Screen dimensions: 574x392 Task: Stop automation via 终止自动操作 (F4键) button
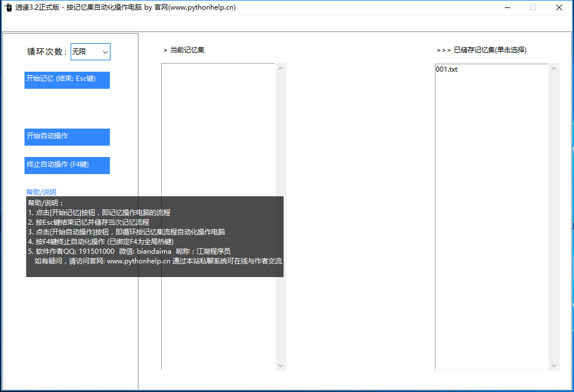[x=67, y=165]
